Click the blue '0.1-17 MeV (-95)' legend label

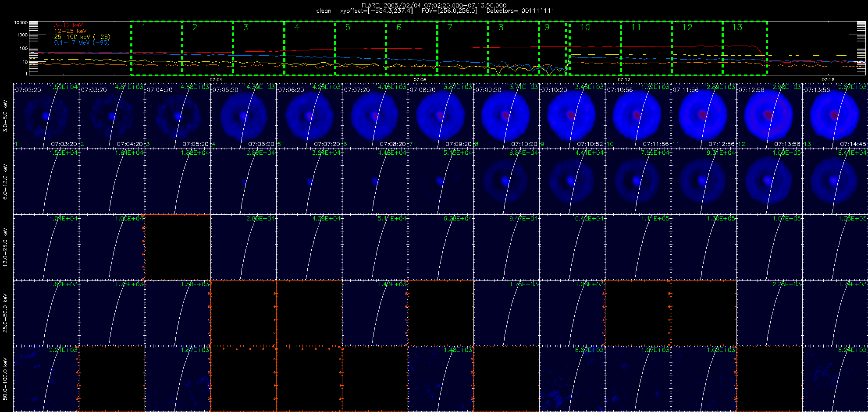coord(82,43)
